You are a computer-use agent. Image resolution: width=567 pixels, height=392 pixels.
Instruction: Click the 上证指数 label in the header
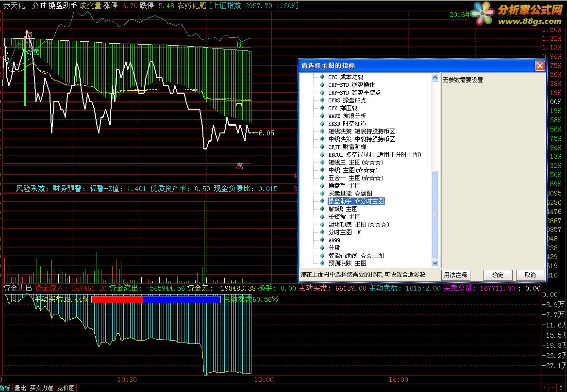click(226, 6)
